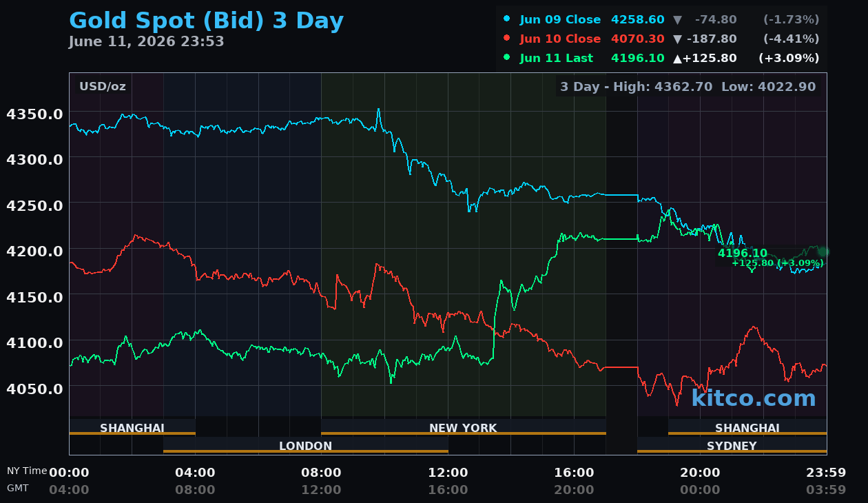868x503 pixels.
Task: Click the NEW YORK session bar
Action: [x=463, y=428]
